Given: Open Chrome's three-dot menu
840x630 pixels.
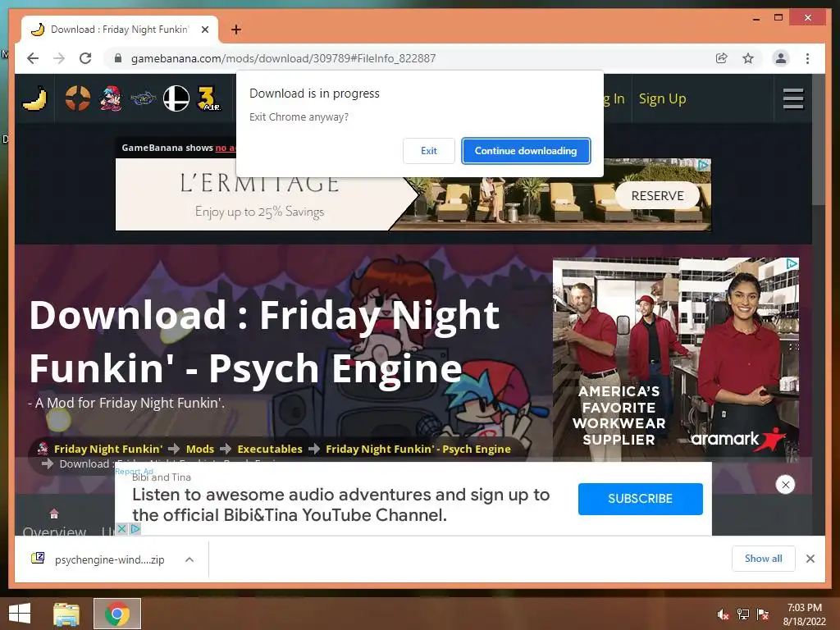Looking at the screenshot, I should tap(807, 58).
